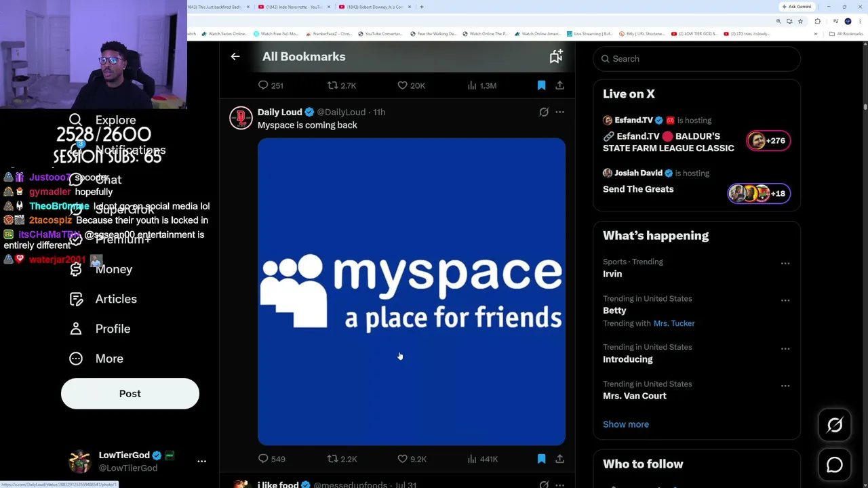
Task: Click the Mrs. Tucker trending link
Action: pyautogui.click(x=674, y=323)
